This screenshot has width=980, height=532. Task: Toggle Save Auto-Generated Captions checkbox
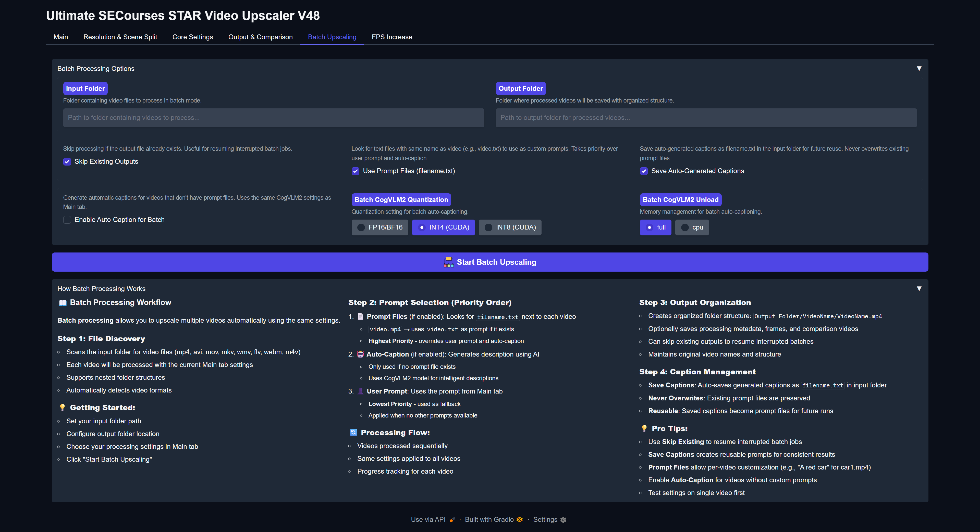[x=644, y=171]
